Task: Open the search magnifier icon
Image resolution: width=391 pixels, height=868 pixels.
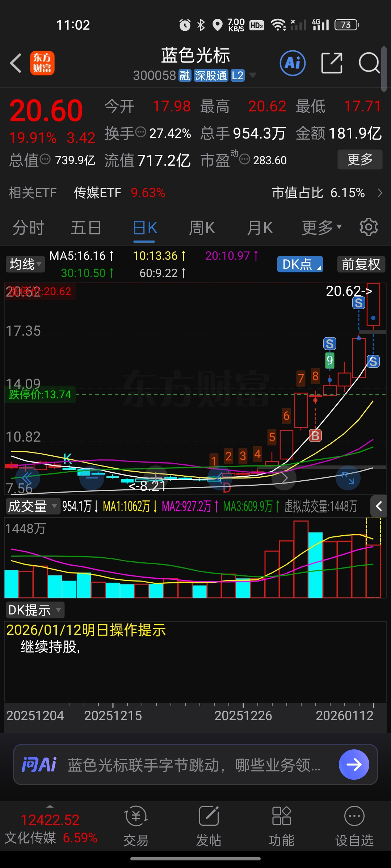Action: click(x=369, y=63)
